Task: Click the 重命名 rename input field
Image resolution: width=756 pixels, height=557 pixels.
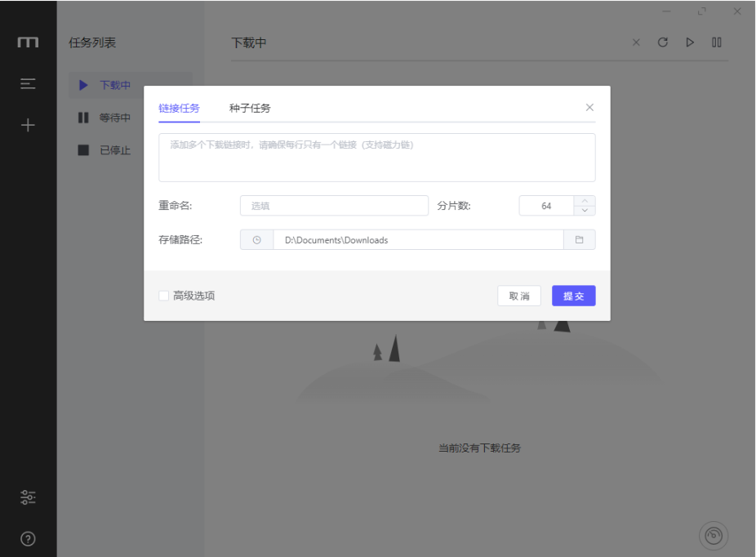Action: point(334,206)
